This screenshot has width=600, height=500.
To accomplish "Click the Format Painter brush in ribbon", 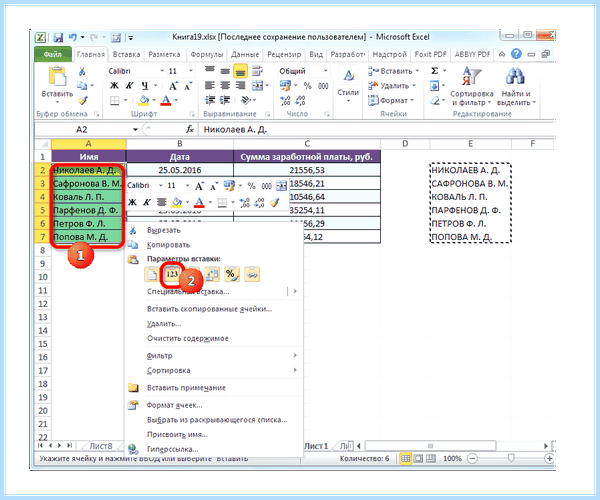I will click(x=83, y=100).
